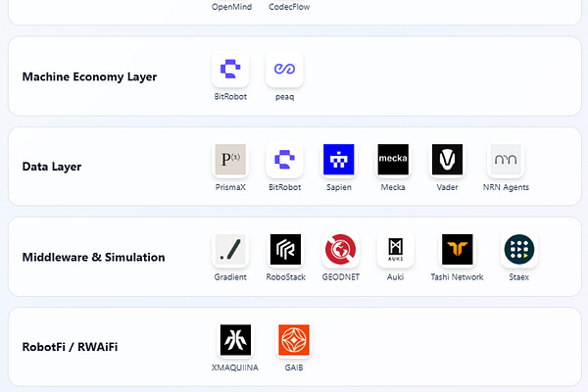Click the "Sapien" name label
The image size is (588, 392).
tap(339, 187)
